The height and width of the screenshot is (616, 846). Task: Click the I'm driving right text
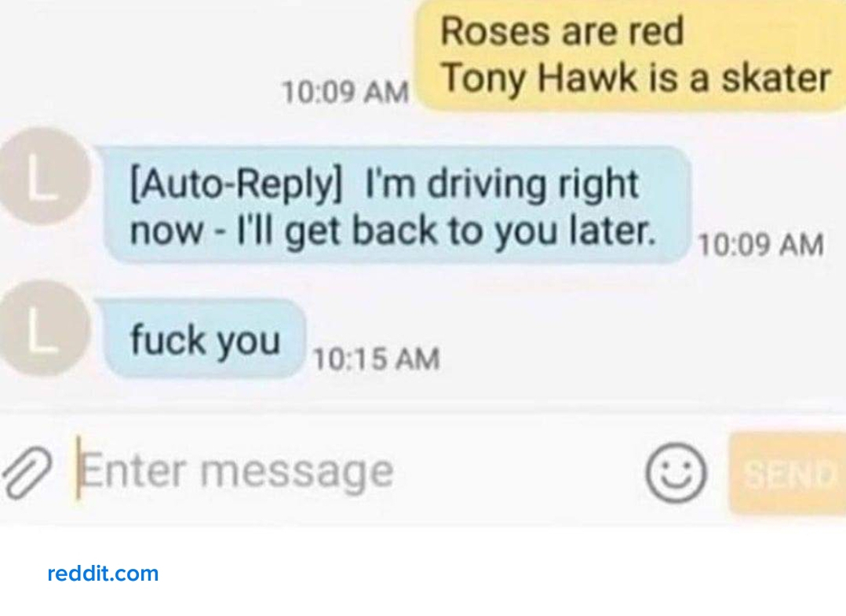point(502,185)
